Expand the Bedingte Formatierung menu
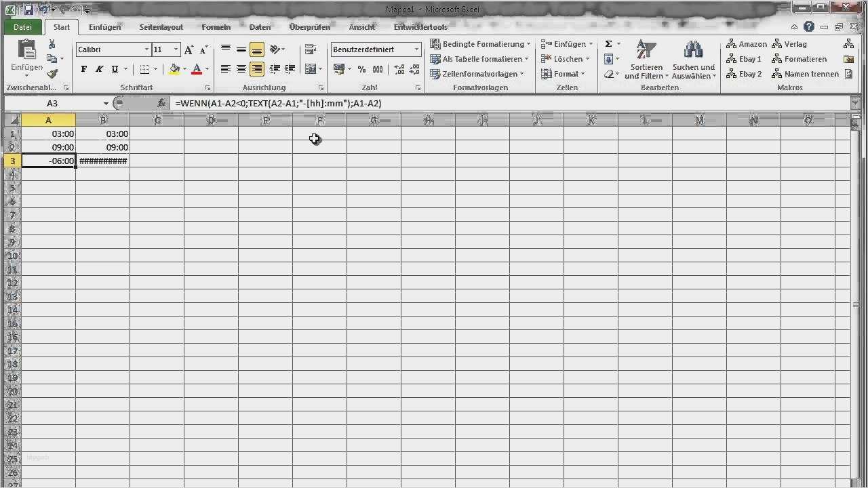Screen dimensions: 868x488 (481, 43)
